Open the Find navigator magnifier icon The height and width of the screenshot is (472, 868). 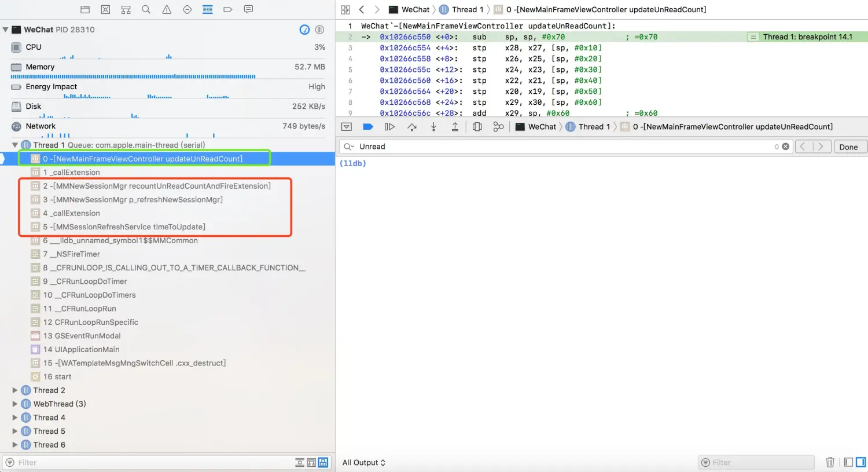pos(146,9)
